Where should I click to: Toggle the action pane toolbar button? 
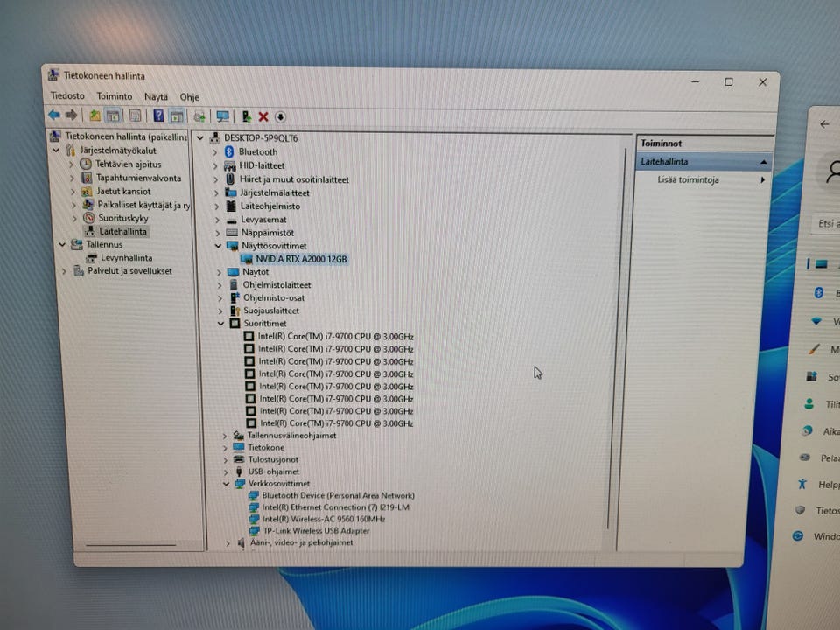point(178,115)
